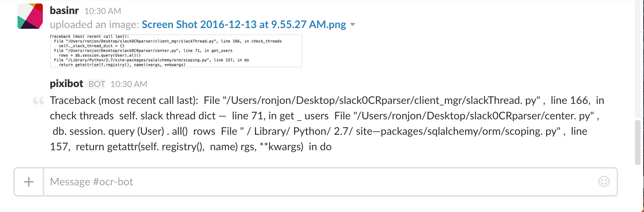644x212 pixels.
Task: Click pixibot's 10:30 AM timestamp
Action: tap(129, 84)
